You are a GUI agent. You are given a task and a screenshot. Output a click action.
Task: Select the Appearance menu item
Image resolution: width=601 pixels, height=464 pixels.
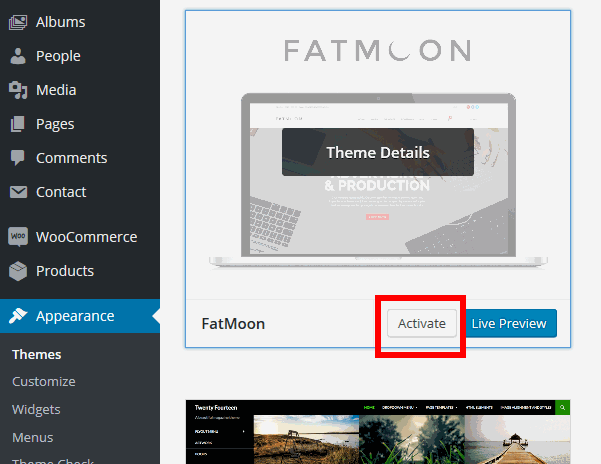click(x=80, y=316)
